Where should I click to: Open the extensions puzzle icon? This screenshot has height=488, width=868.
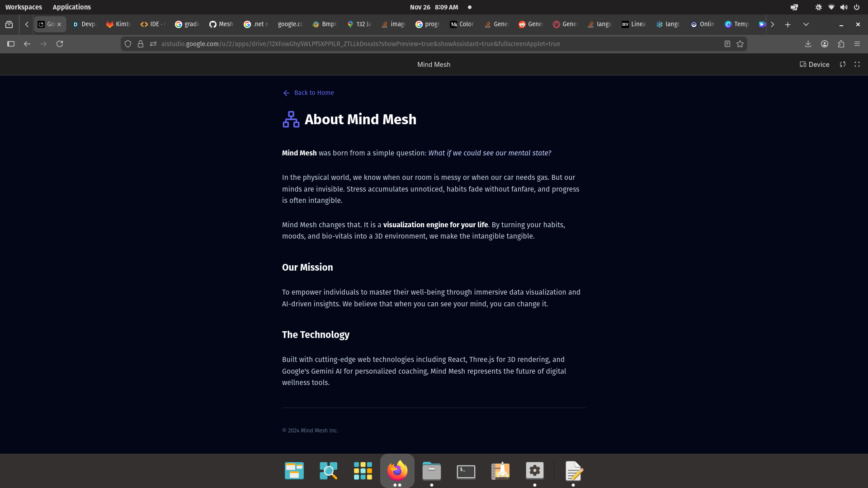(841, 44)
